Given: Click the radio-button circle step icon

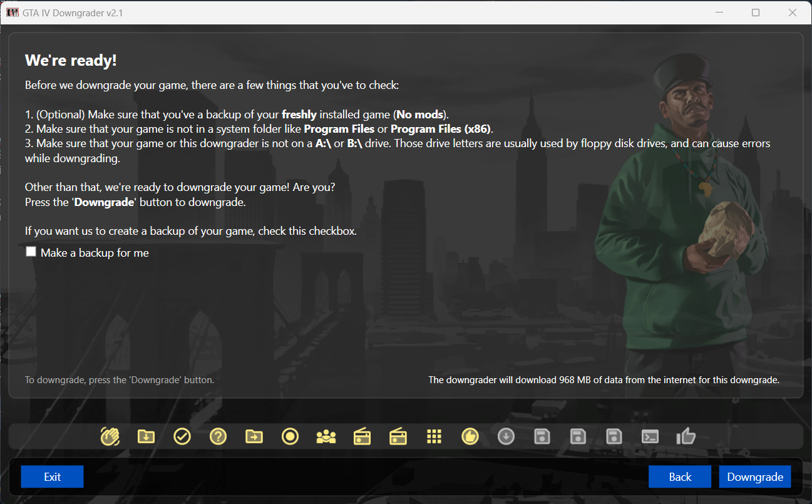Looking at the screenshot, I should [290, 436].
